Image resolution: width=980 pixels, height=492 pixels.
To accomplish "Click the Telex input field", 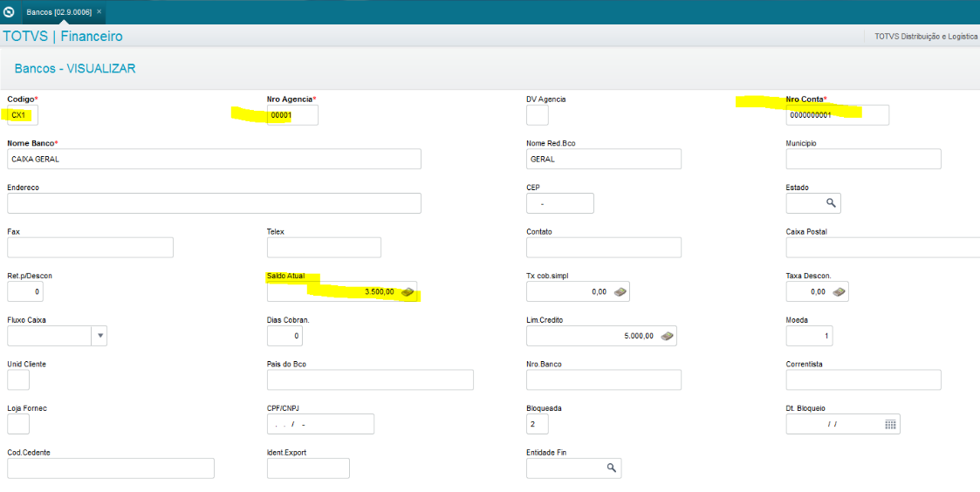I will [324, 248].
